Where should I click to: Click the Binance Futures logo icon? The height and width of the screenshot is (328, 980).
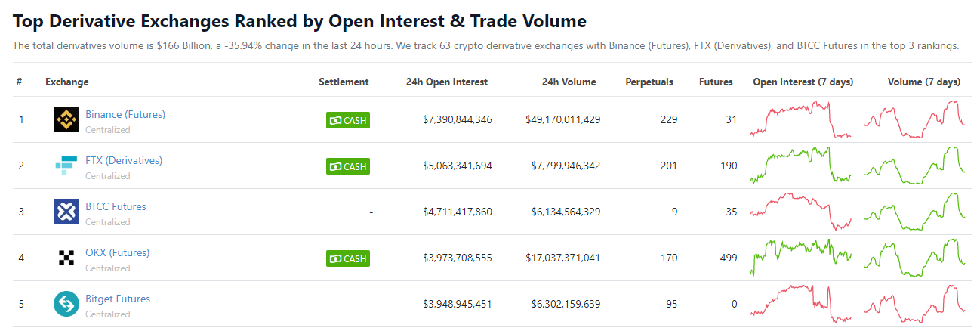(x=66, y=119)
